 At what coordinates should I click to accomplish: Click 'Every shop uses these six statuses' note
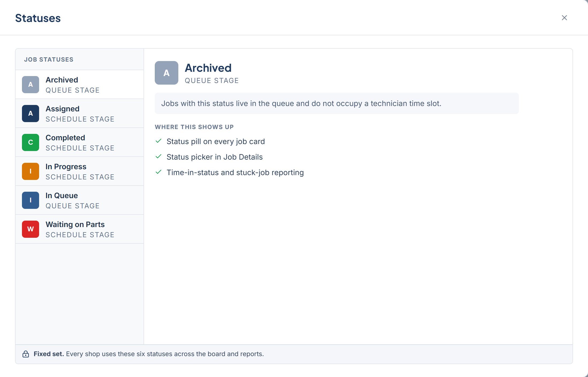165,354
